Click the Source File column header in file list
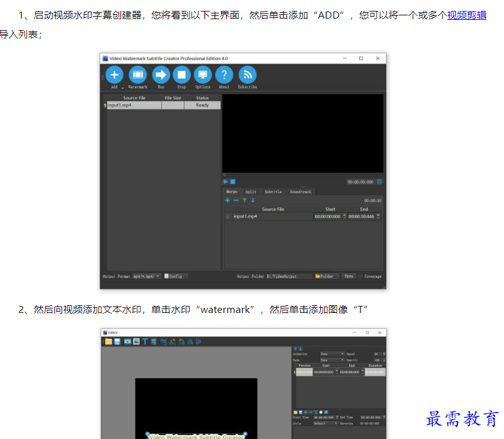 134,98
